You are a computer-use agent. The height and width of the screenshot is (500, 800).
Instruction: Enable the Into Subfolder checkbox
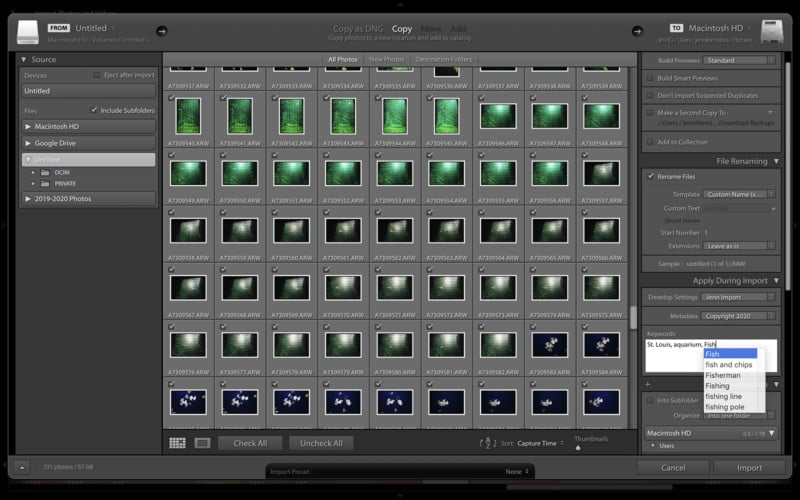(x=649, y=401)
